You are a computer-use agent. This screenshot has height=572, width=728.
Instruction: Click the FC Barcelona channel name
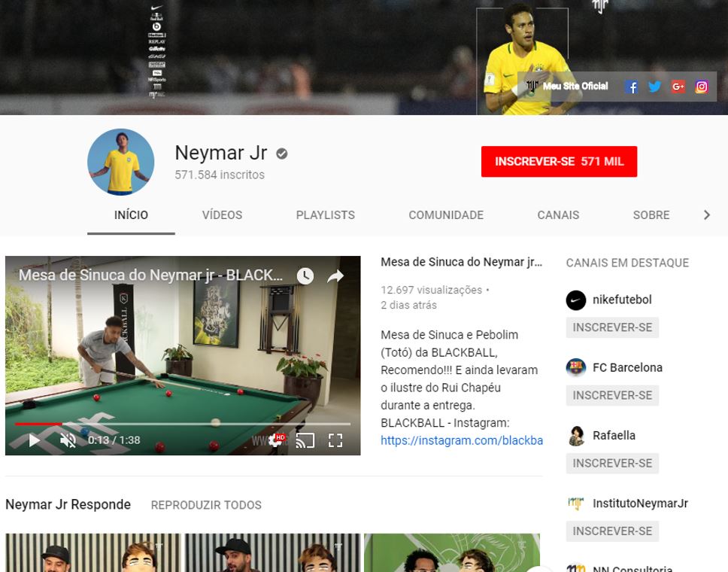click(x=628, y=367)
